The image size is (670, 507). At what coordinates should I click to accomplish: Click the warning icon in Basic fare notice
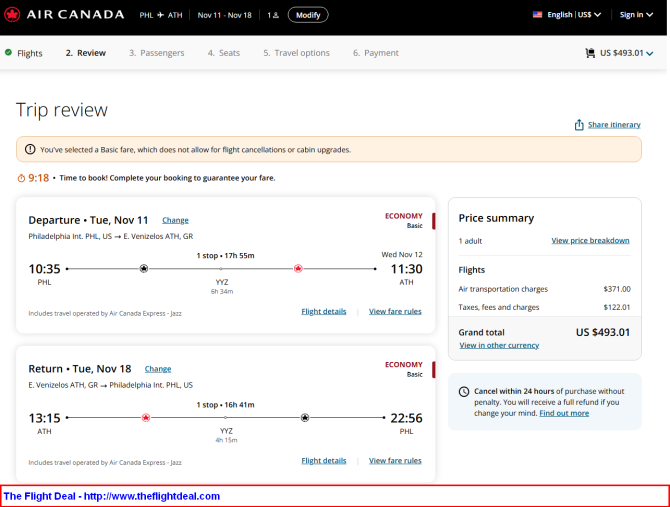pos(30,149)
